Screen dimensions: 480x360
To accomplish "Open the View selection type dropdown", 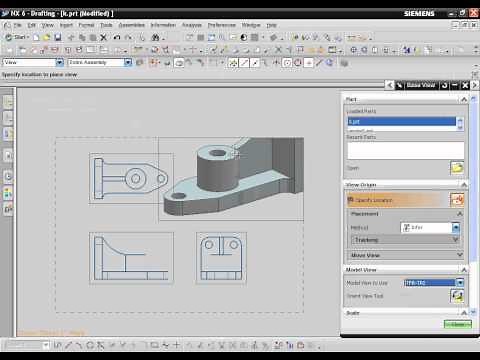I will coord(59,62).
